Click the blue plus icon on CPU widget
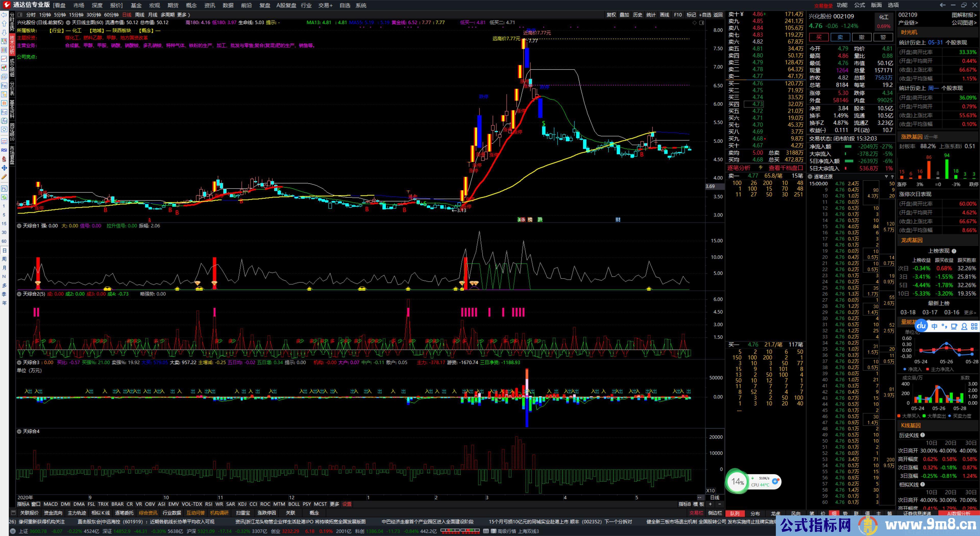Screen dimensions: 980x536 (x=775, y=481)
